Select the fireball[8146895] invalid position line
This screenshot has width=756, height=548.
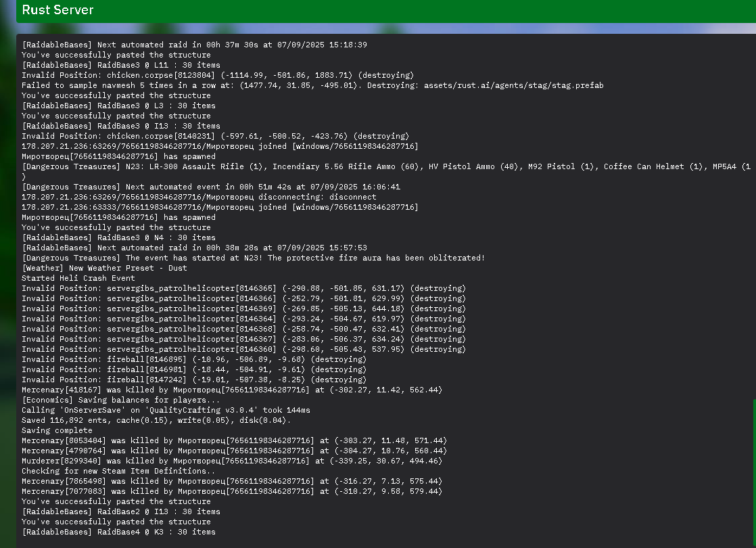coord(194,359)
